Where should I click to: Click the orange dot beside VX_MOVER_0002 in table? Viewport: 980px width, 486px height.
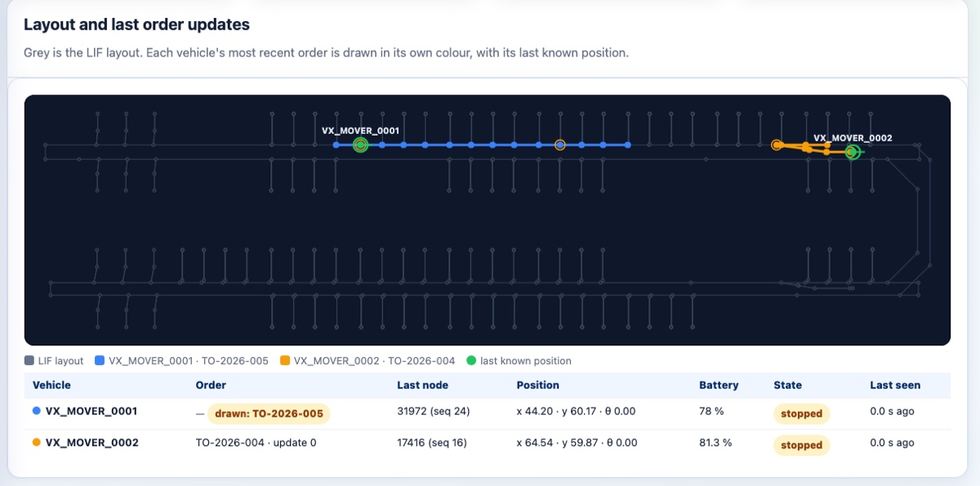(37, 443)
